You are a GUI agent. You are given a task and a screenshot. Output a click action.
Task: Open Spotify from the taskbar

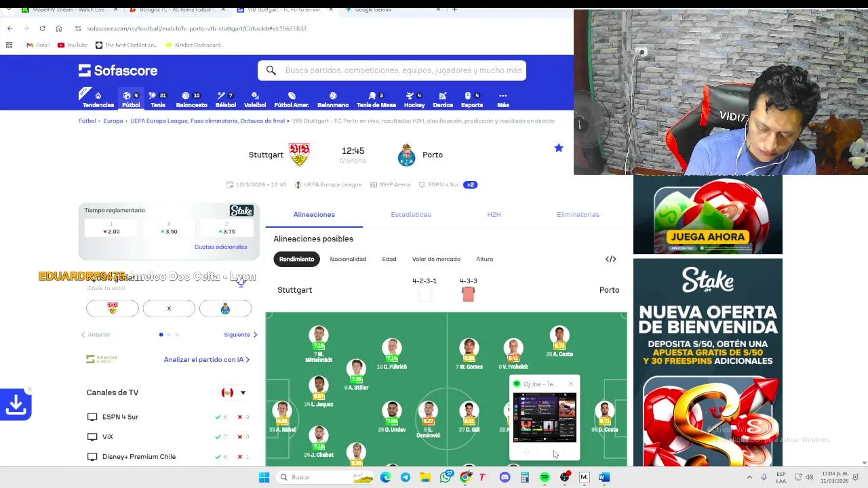pos(545,477)
